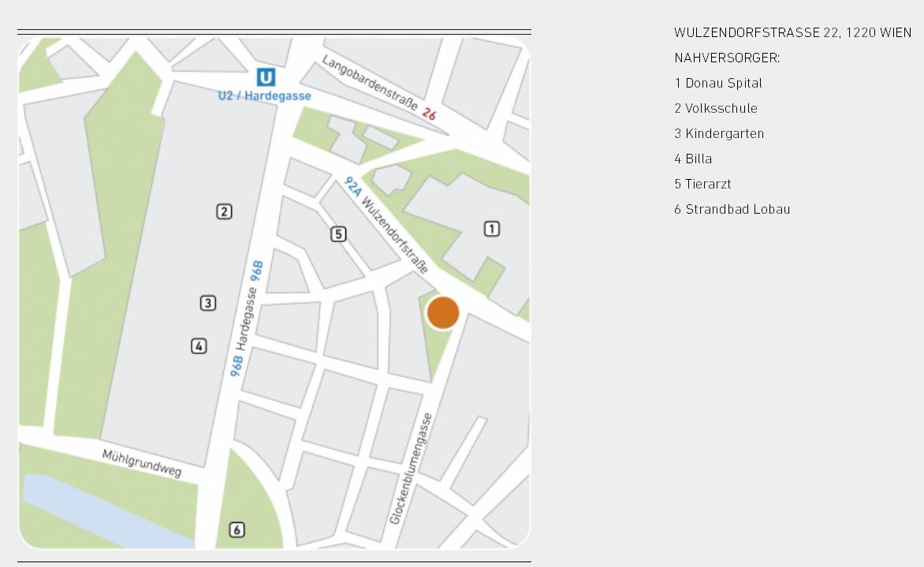The width and height of the screenshot is (924, 567).
Task: Click the Billa legend entry
Action: pyautogui.click(x=693, y=159)
